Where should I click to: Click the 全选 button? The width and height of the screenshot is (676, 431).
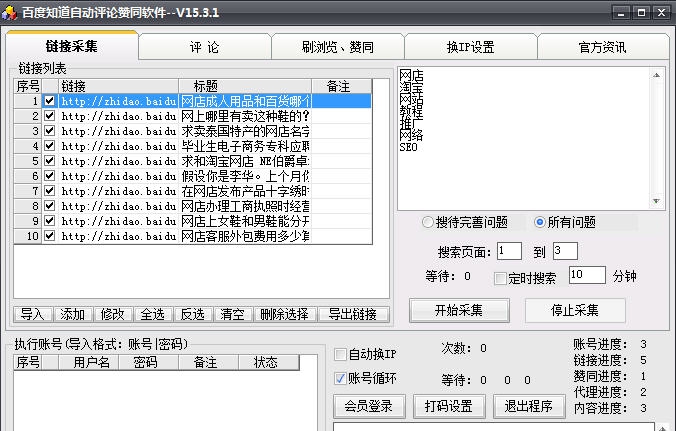(x=153, y=314)
